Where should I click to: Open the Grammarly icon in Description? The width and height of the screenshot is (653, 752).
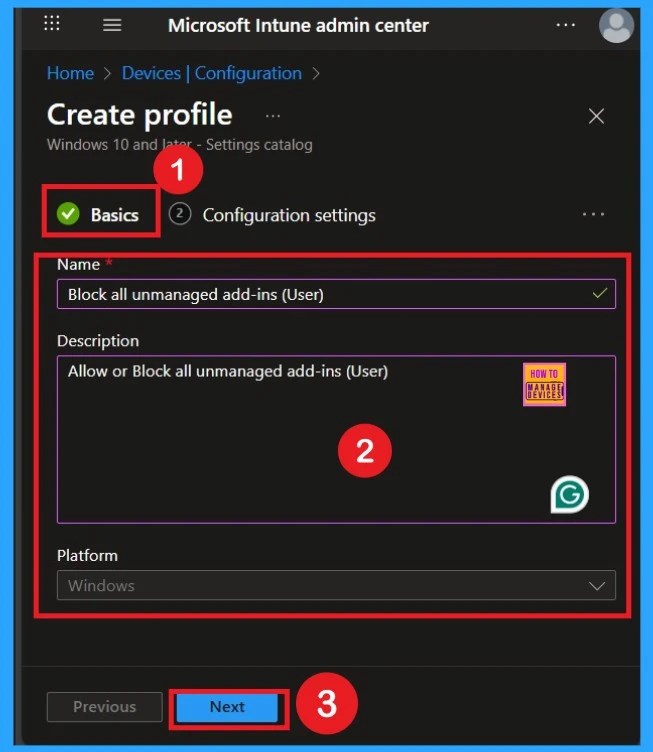coord(569,494)
